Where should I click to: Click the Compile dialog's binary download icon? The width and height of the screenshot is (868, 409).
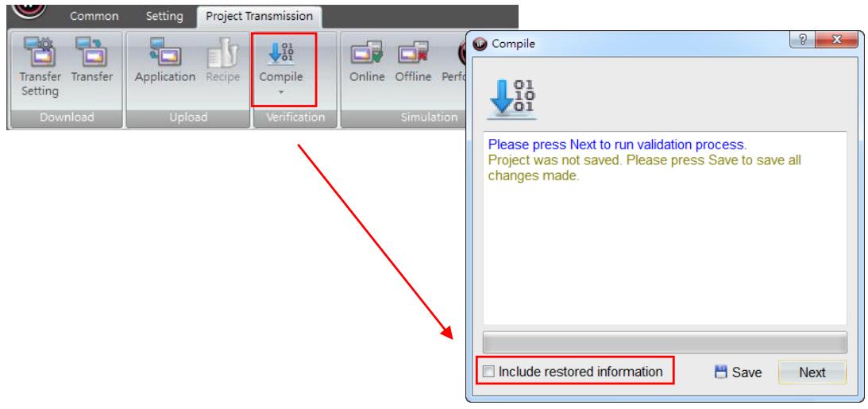click(x=512, y=99)
